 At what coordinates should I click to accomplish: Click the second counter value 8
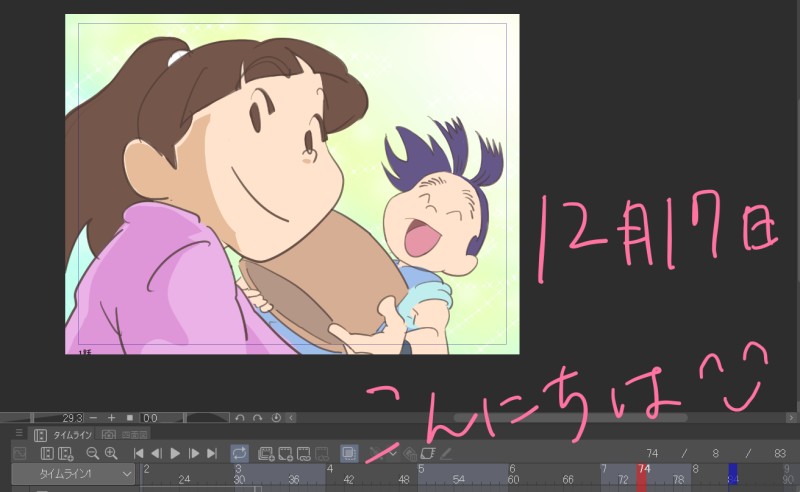(716, 454)
